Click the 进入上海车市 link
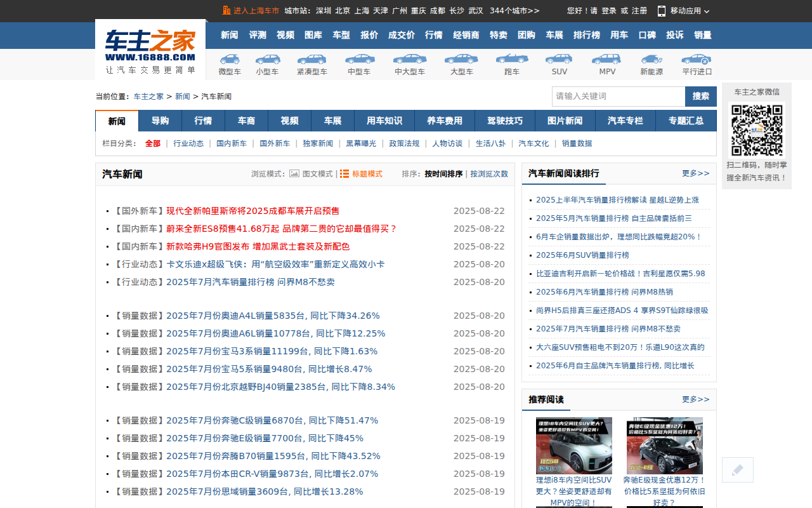812x508 pixels. point(256,11)
